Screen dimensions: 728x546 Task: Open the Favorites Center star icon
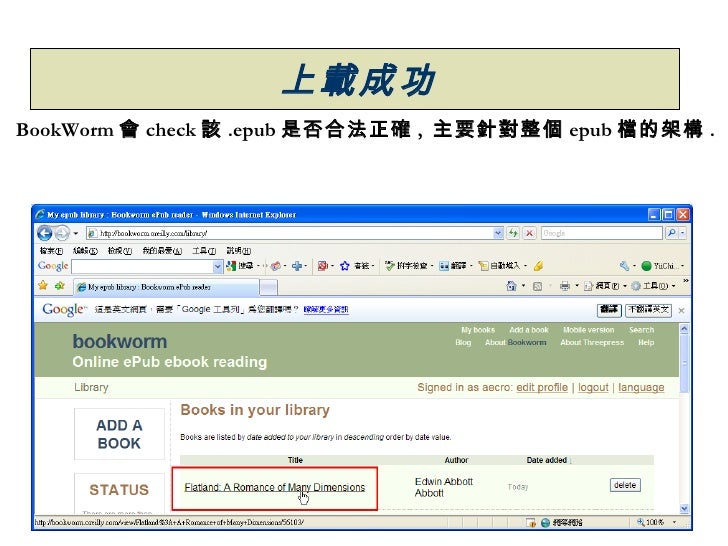tap(43, 286)
